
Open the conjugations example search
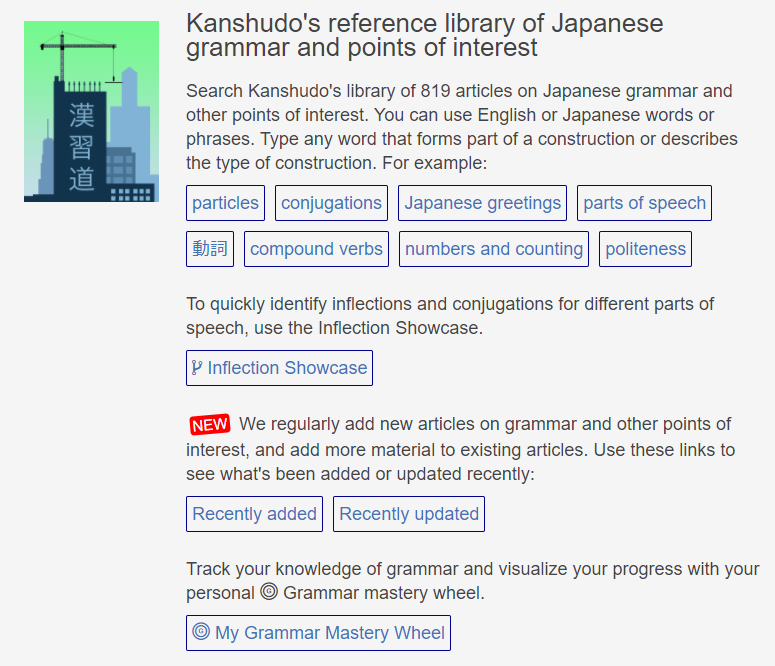click(331, 203)
